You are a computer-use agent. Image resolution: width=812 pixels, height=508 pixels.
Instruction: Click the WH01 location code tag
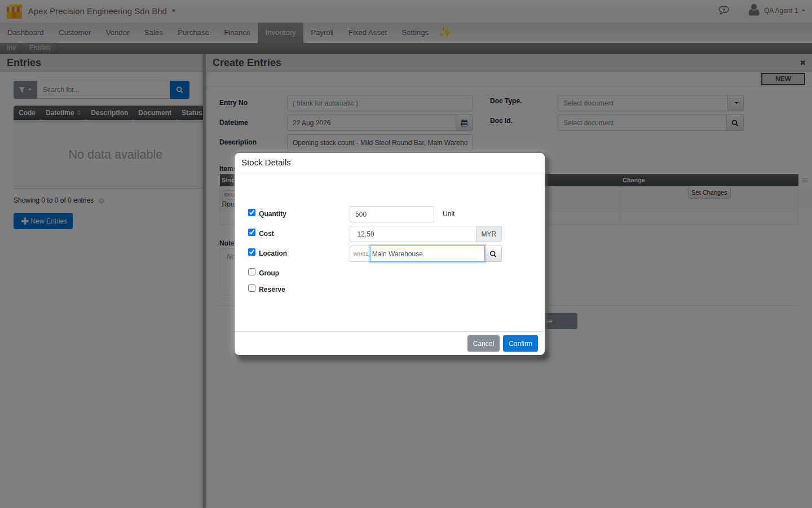[360, 254]
